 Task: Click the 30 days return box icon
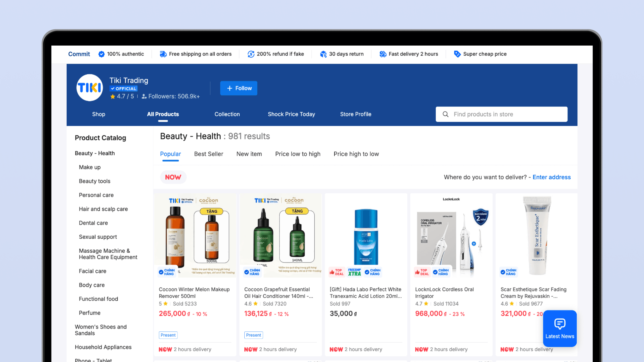(323, 54)
